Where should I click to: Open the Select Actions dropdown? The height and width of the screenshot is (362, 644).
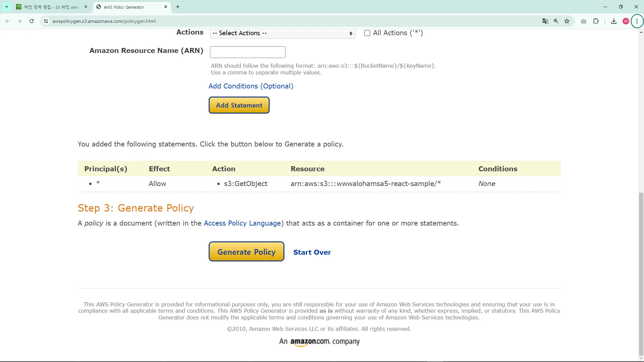(x=282, y=33)
